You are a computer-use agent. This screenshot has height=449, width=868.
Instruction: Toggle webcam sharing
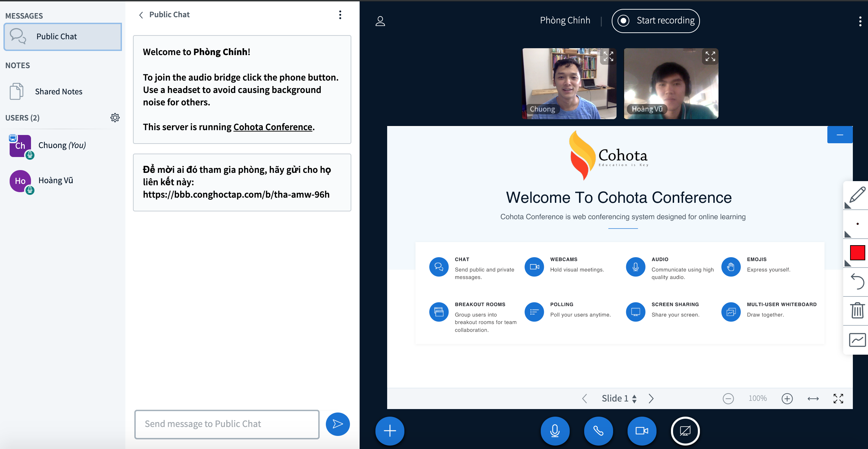[x=642, y=431]
